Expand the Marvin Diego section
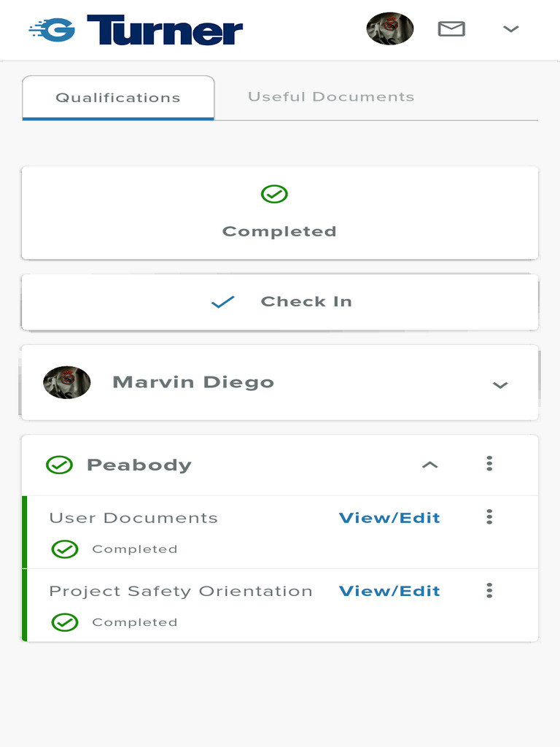Viewport: 560px width, 747px height. [499, 384]
